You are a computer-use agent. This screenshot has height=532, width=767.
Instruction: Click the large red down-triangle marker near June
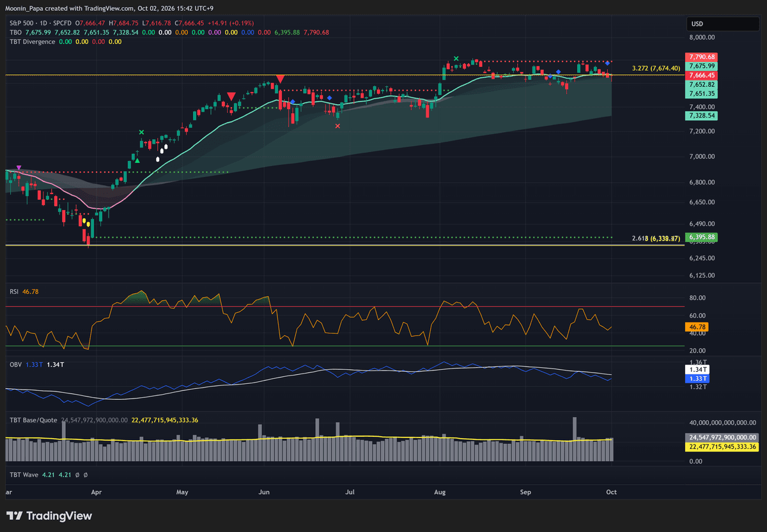279,79
